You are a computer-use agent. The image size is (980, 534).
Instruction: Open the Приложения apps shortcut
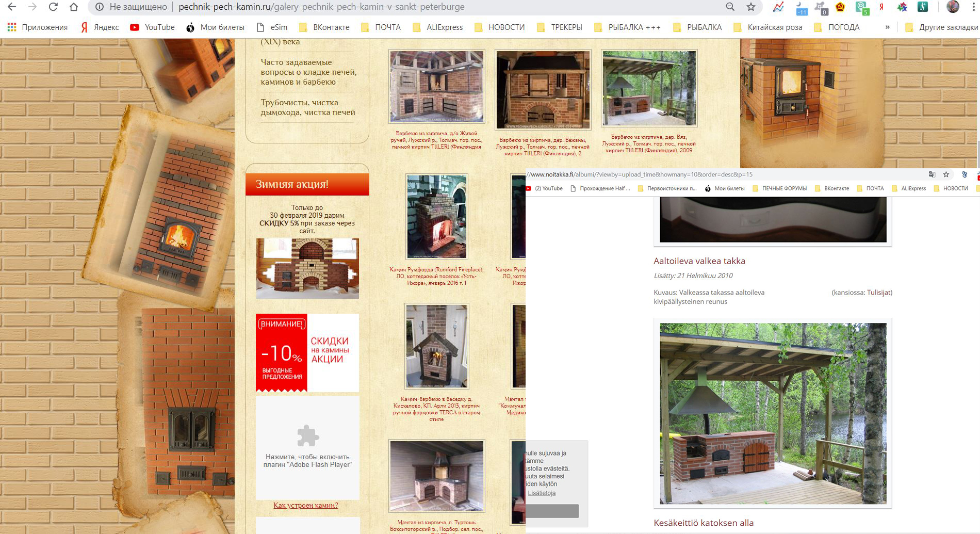pos(38,27)
